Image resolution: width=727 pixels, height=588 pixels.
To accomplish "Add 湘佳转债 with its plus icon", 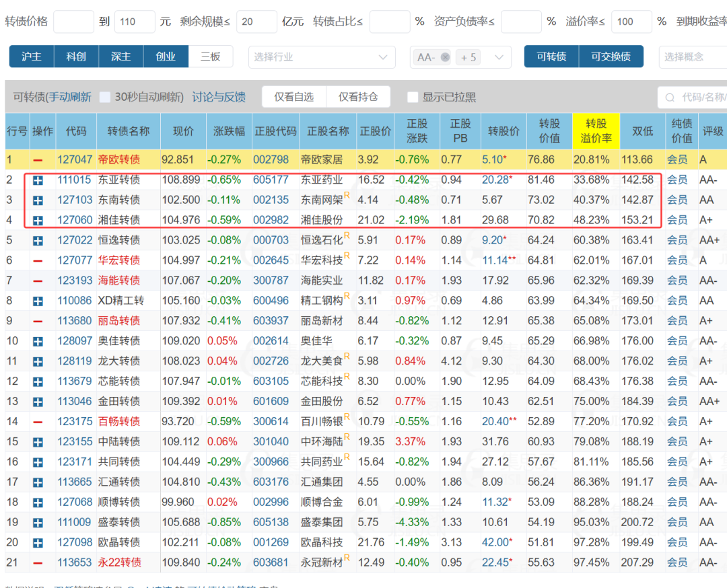I will pos(38,221).
